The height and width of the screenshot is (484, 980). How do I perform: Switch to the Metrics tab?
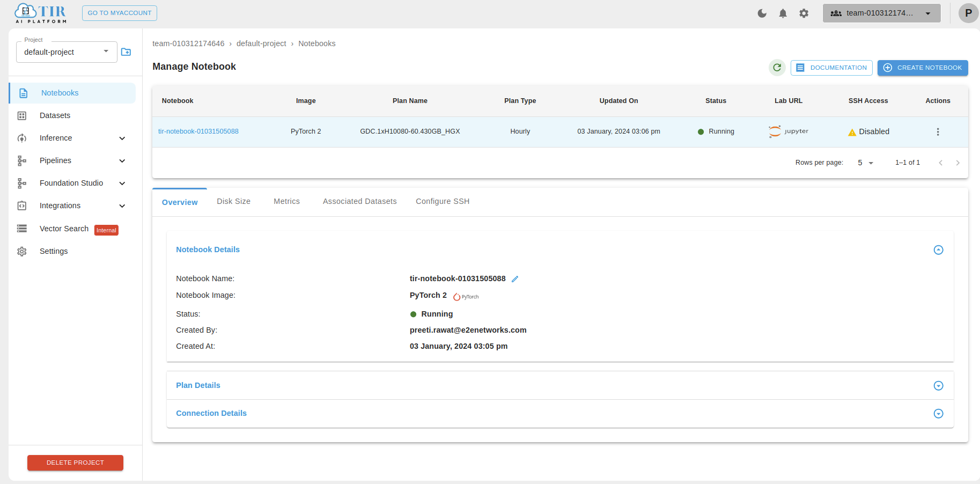pos(287,201)
